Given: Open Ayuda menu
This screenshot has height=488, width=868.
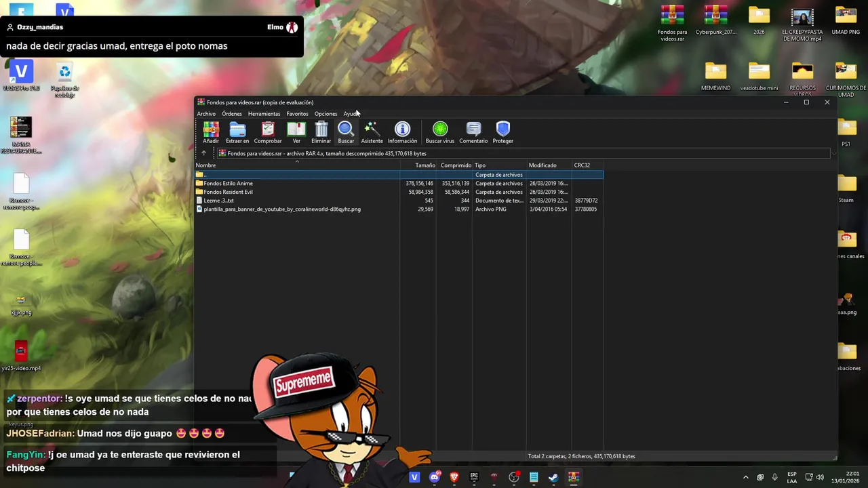Looking at the screenshot, I should 351,114.
